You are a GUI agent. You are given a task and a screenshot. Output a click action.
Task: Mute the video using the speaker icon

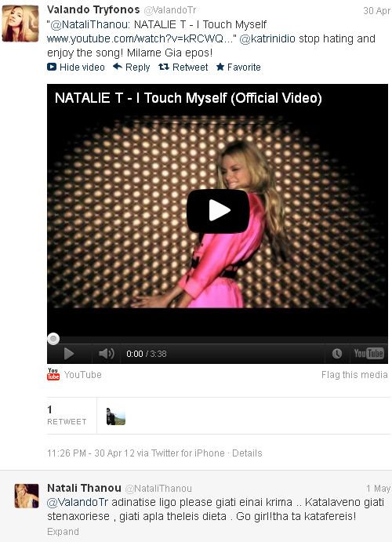106,354
